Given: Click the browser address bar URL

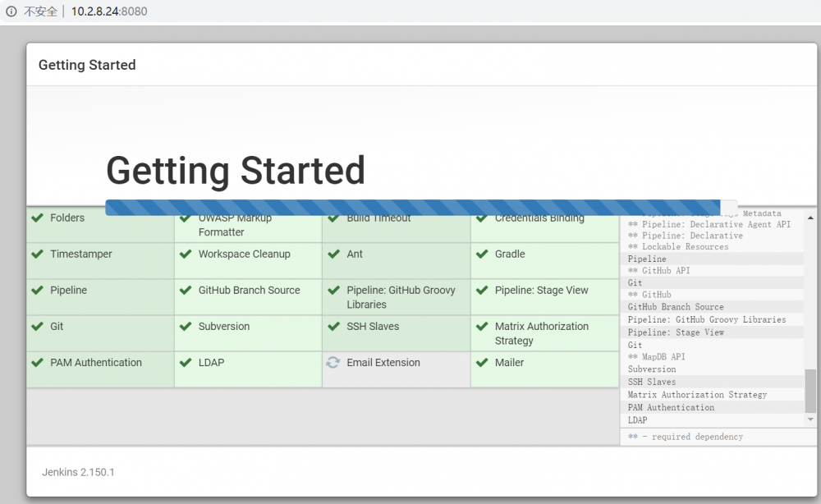Looking at the screenshot, I should (109, 11).
